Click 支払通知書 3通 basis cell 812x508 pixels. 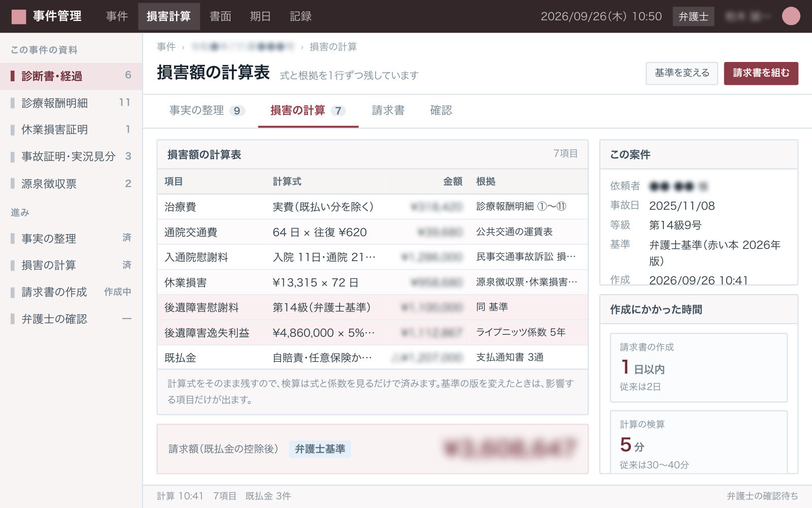pyautogui.click(x=510, y=357)
